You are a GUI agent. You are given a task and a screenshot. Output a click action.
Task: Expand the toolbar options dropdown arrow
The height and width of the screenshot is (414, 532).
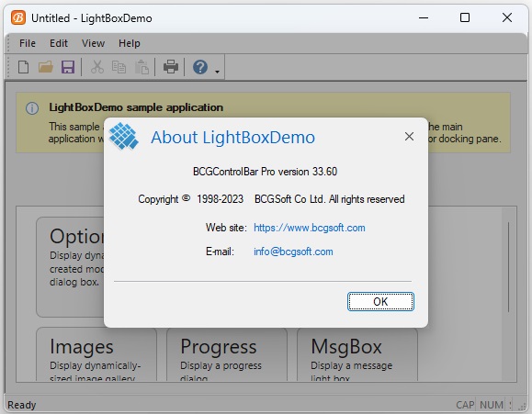click(x=217, y=72)
